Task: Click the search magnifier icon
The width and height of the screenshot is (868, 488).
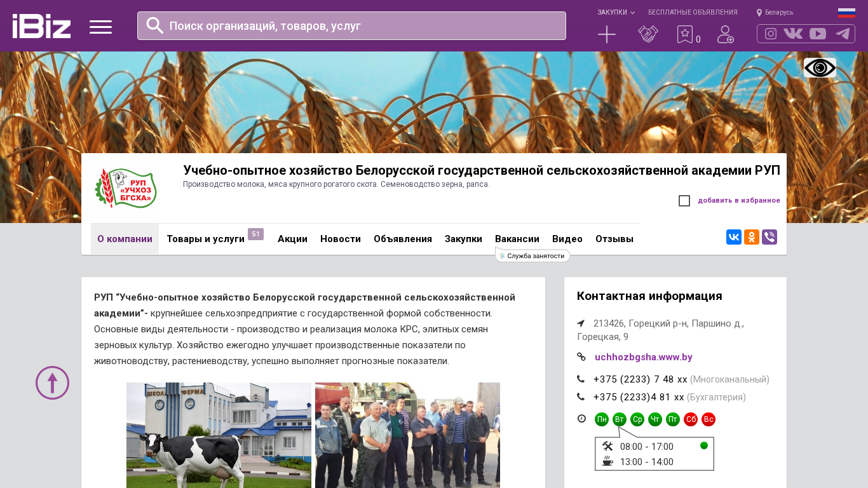Action: [x=155, y=25]
